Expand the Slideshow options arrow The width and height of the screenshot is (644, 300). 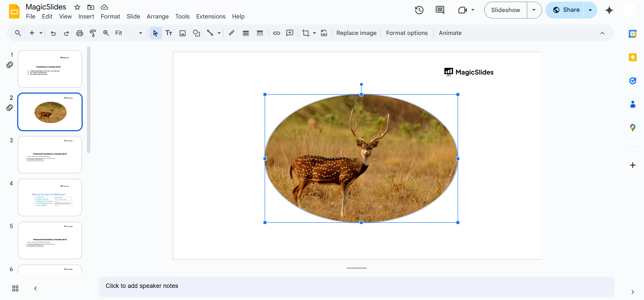(534, 10)
